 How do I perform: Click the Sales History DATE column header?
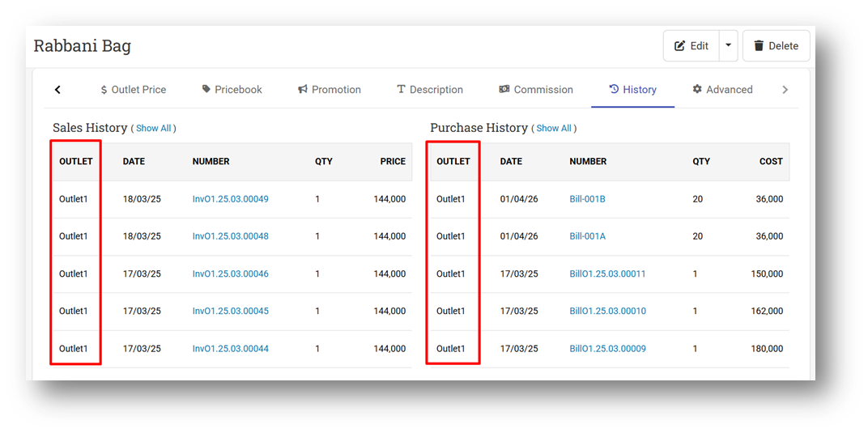click(134, 162)
